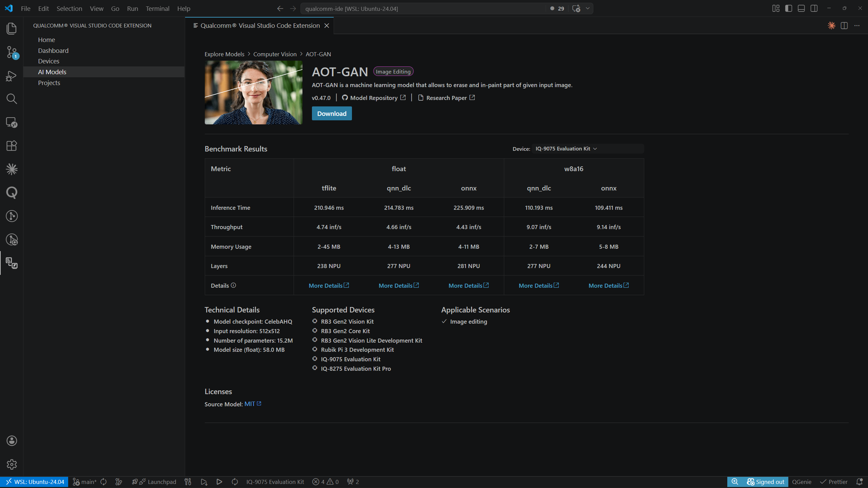Screen dimensions: 868x488
Task: Select Devices in the sidebar
Action: pos(104,61)
